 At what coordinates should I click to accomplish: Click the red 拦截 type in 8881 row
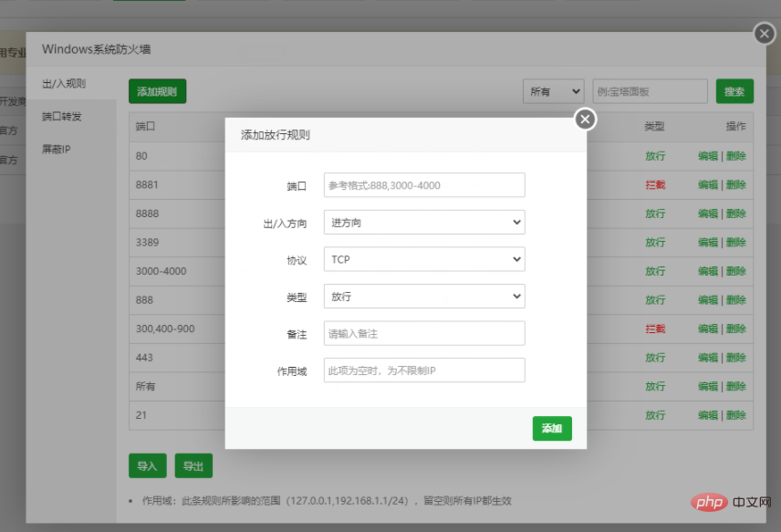[x=655, y=185]
